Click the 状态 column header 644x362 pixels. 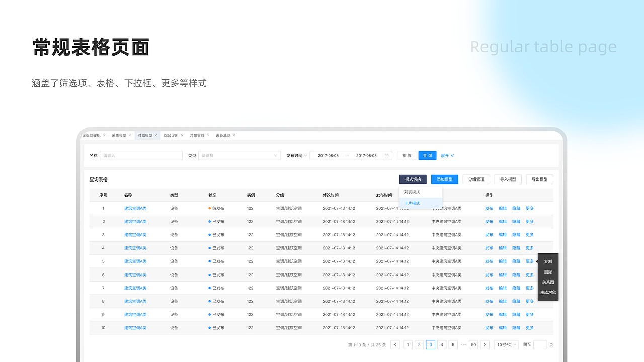click(212, 195)
